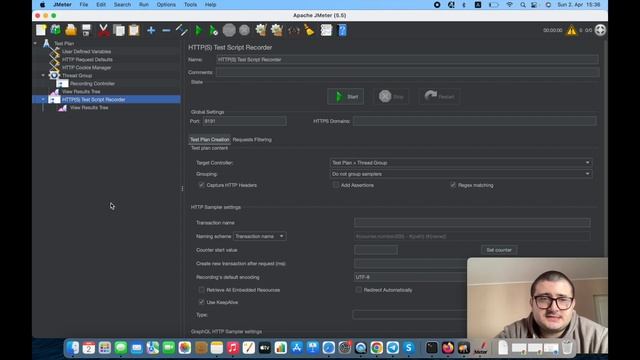The height and width of the screenshot is (360, 640).
Task: Switch to the Requests Filtering tab
Action: click(252, 140)
